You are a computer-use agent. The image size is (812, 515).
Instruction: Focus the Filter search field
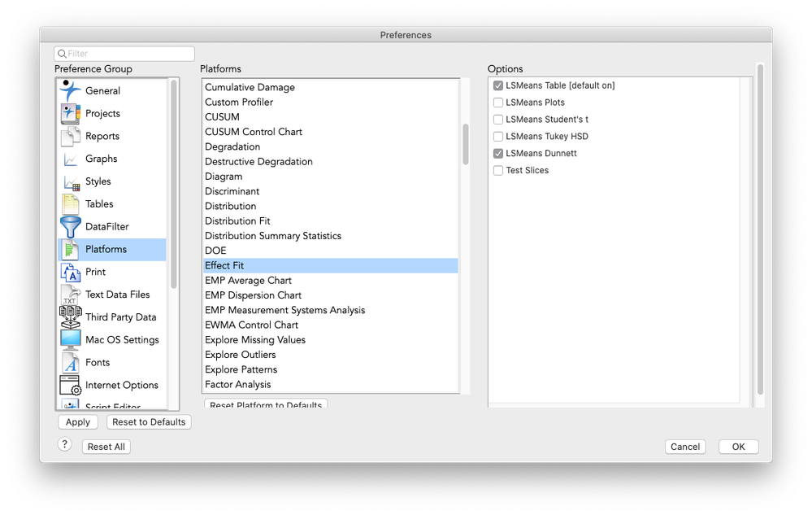(124, 54)
